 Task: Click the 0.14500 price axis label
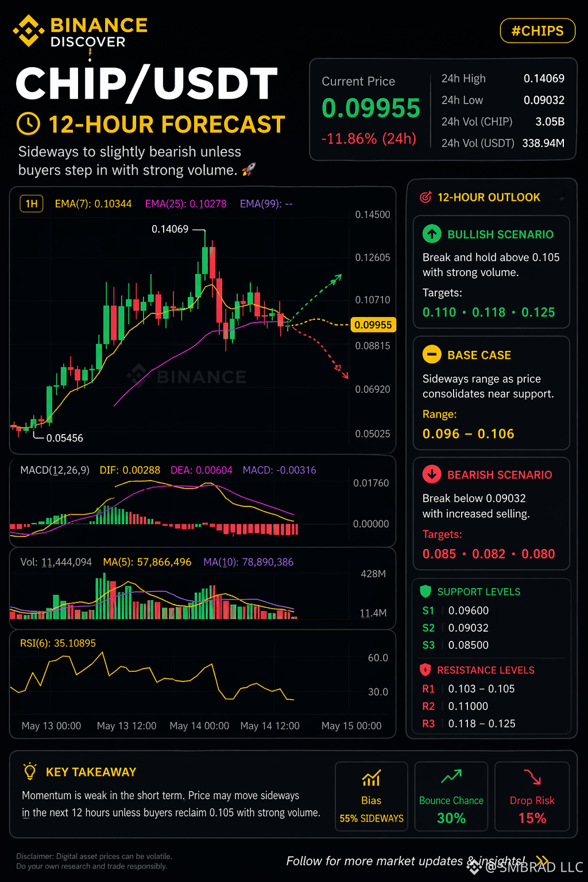(x=373, y=215)
